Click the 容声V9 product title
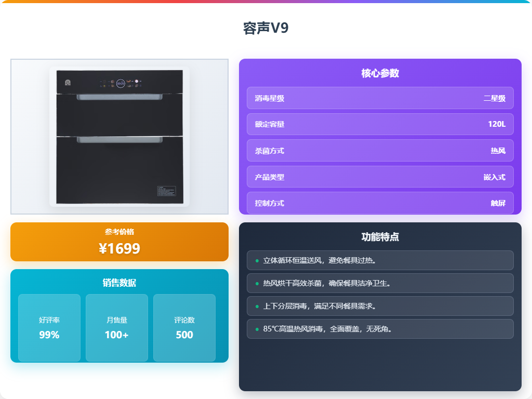 pos(265,28)
